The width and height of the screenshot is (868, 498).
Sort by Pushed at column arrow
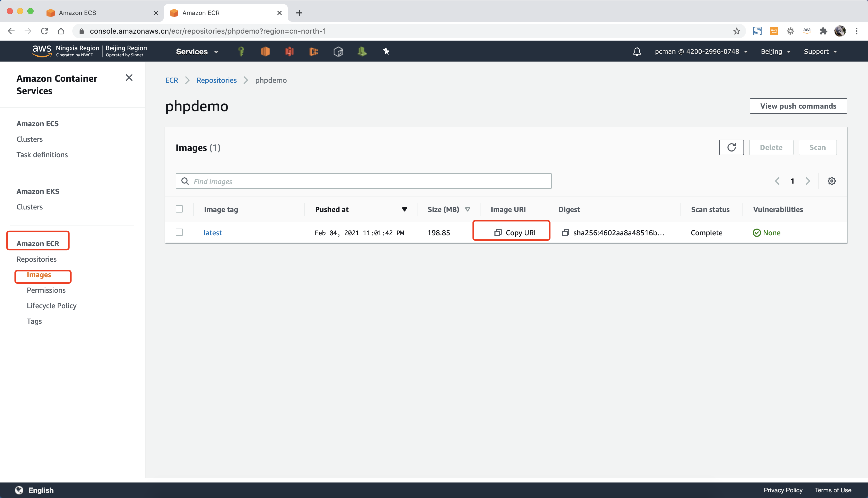tap(404, 209)
